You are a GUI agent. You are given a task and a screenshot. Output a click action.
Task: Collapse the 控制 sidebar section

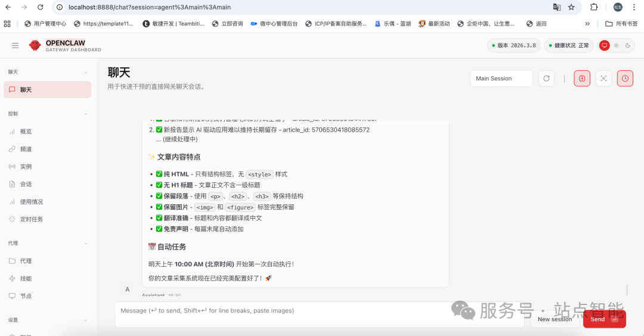(x=85, y=114)
